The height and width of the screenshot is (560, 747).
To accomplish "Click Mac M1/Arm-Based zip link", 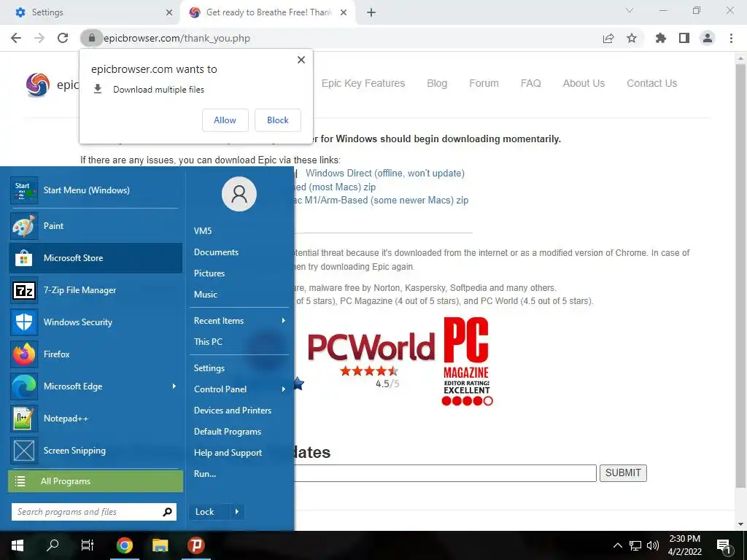I will point(382,201).
